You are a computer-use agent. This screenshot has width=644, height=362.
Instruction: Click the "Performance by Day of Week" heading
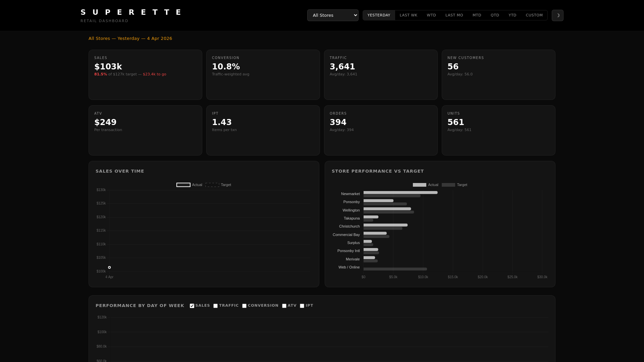140,306
